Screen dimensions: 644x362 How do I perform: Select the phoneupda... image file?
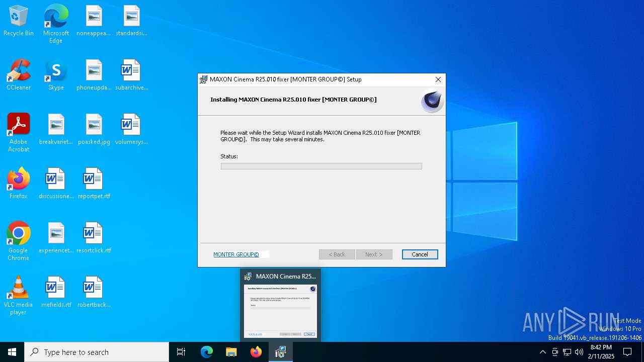94,75
